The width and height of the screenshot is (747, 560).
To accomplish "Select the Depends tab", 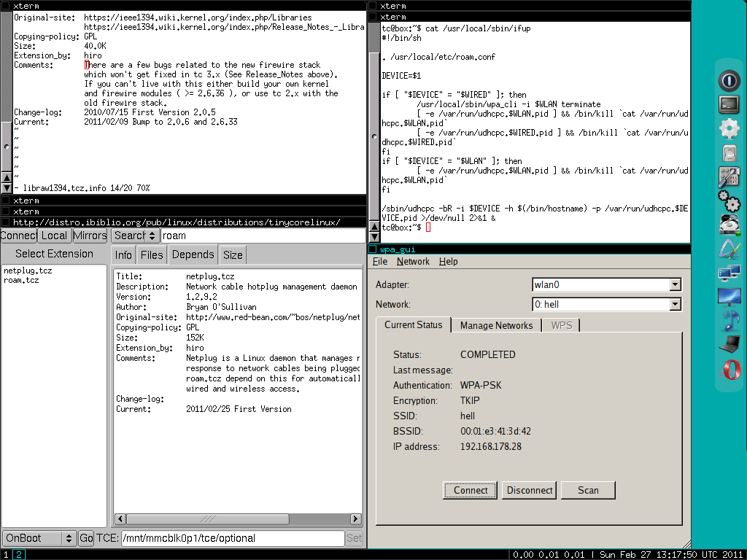I will [x=193, y=254].
